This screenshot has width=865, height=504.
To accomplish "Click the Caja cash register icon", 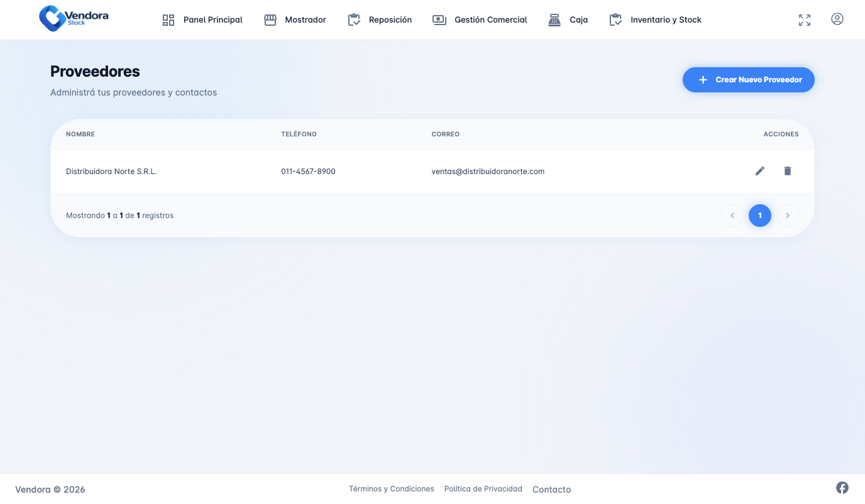I will pyautogui.click(x=554, y=20).
